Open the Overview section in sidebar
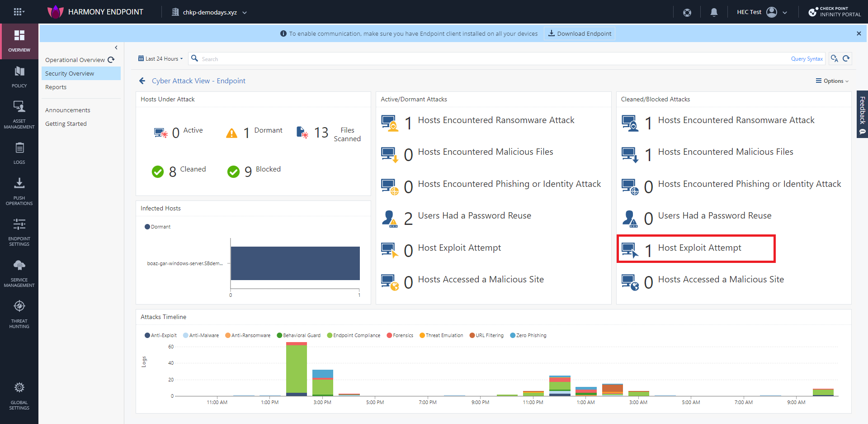868x424 pixels. tap(19, 41)
